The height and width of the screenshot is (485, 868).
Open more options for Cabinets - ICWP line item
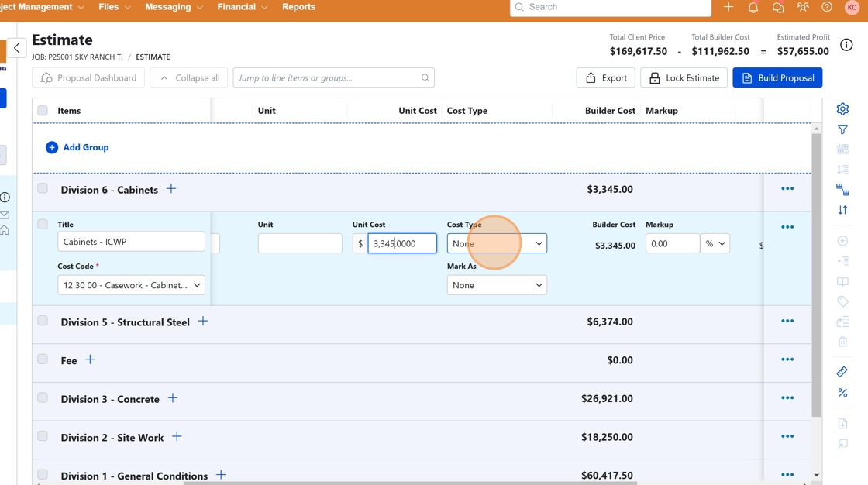pos(787,227)
